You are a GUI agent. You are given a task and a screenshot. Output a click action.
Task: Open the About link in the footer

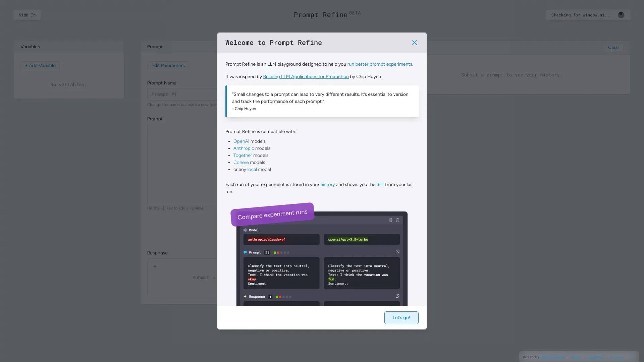point(576,357)
